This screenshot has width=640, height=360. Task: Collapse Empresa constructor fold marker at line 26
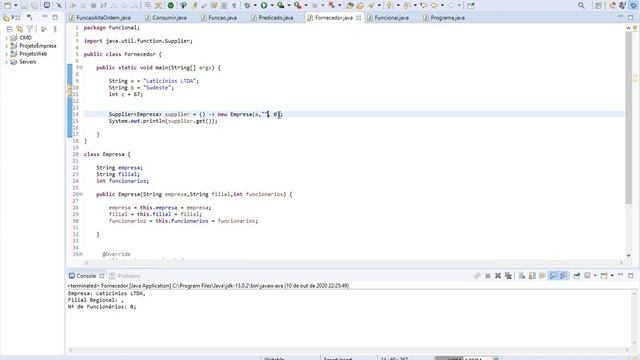point(81,194)
